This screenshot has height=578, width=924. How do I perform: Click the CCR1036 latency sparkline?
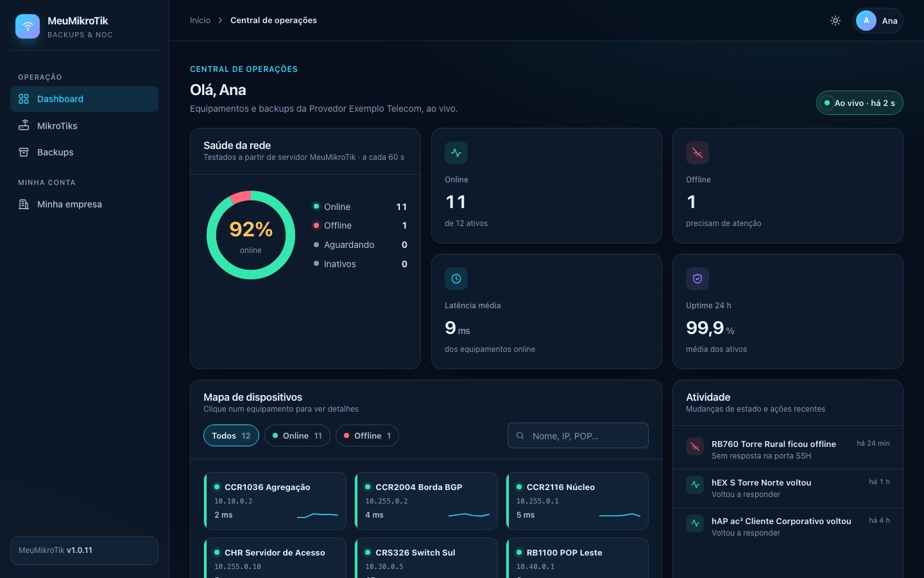tap(318, 514)
